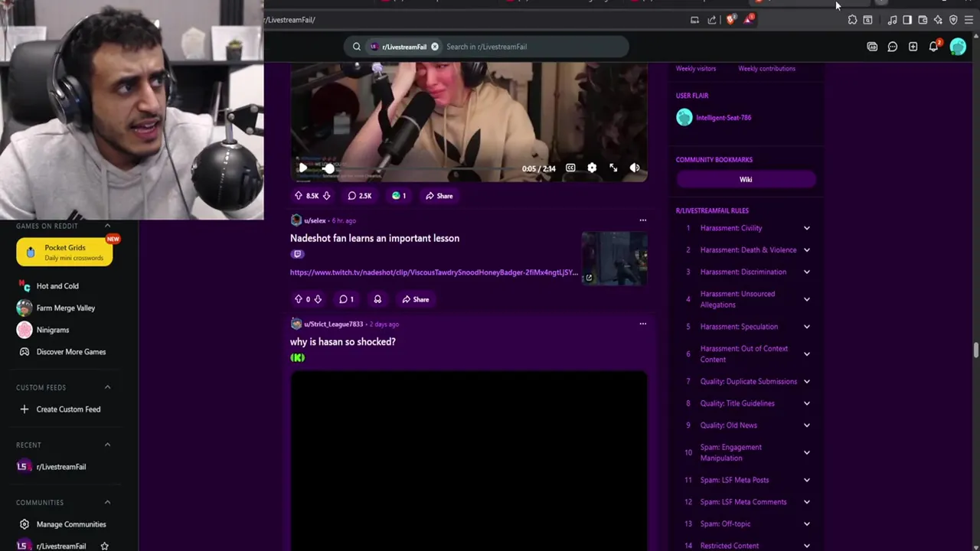
Task: Open the browser wallet icon
Action: pyautogui.click(x=923, y=20)
